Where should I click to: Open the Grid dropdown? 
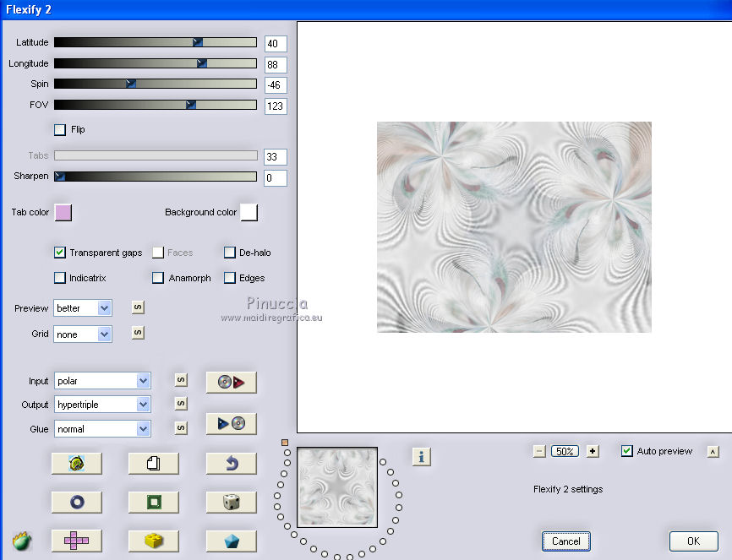[x=83, y=334]
